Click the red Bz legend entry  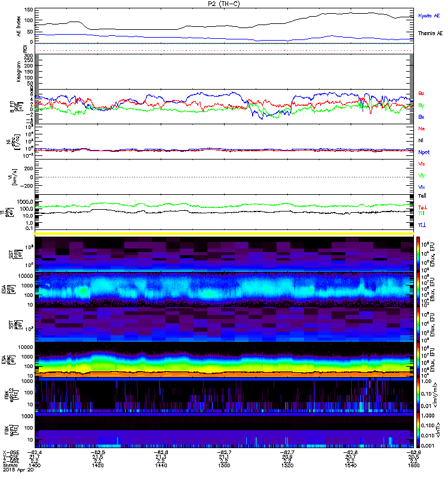pyautogui.click(x=421, y=93)
